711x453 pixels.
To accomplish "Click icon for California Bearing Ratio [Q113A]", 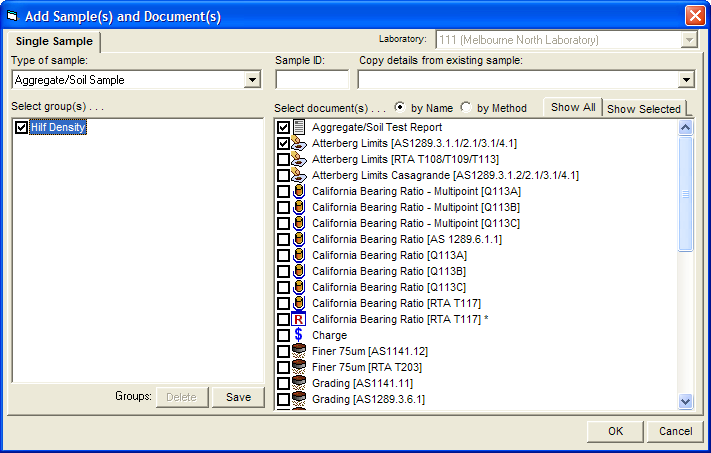I will pyautogui.click(x=299, y=255).
